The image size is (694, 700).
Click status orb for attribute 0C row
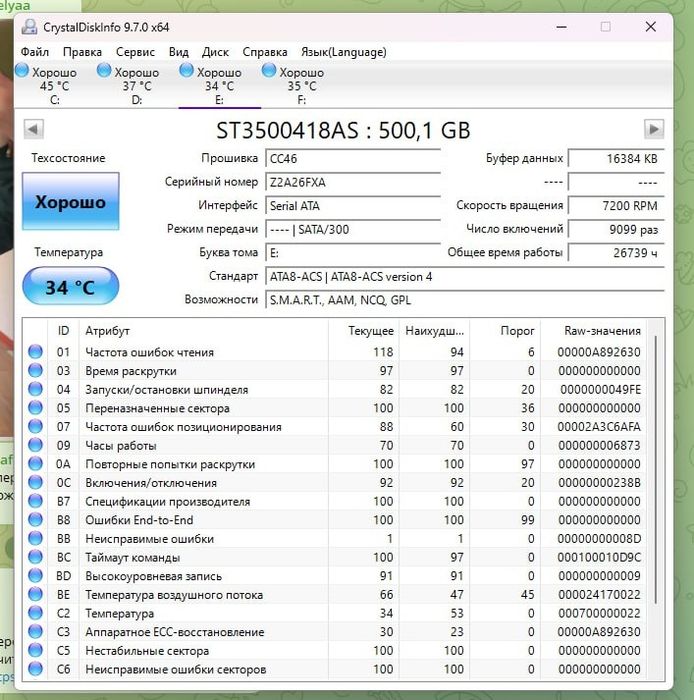(35, 483)
